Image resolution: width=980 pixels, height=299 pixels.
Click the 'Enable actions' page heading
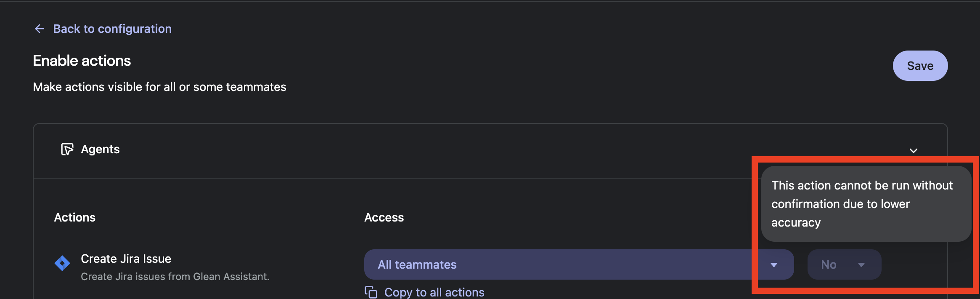(x=82, y=61)
